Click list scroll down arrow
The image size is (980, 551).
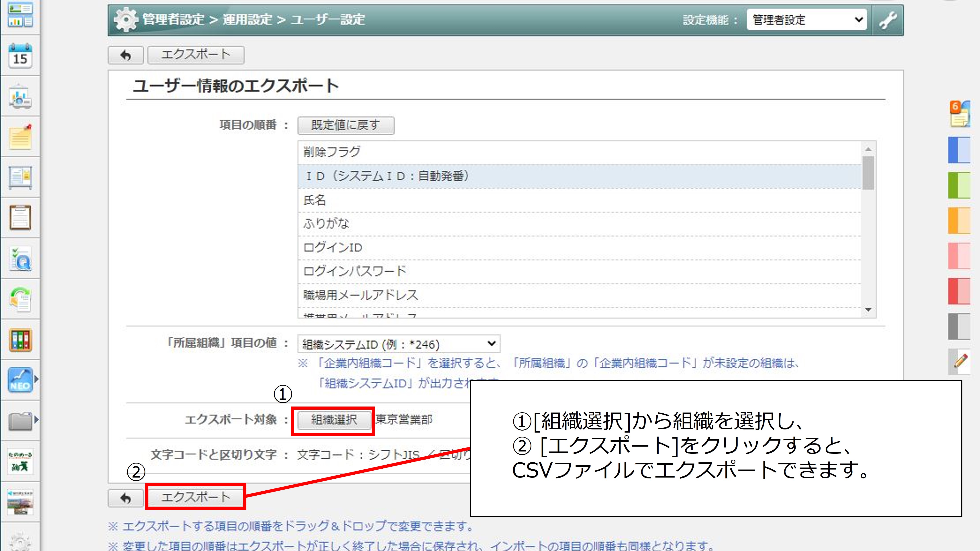click(x=868, y=310)
